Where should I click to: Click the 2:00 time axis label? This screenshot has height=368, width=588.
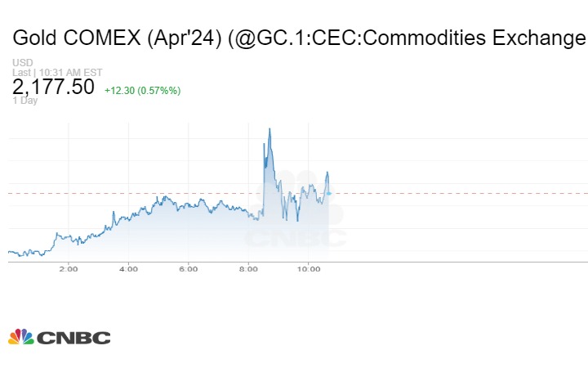pos(68,269)
